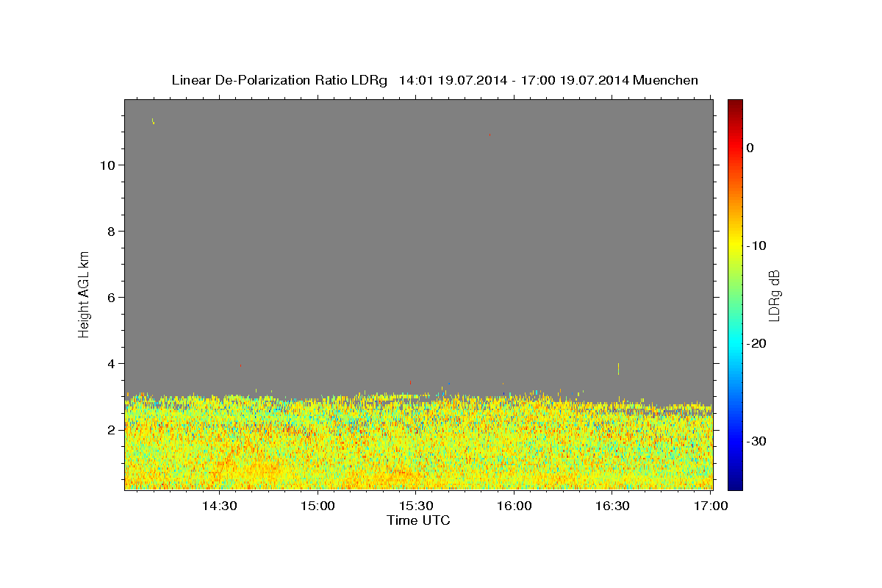Click the red speck near 11 km height
882x588 pixels.
[x=490, y=135]
